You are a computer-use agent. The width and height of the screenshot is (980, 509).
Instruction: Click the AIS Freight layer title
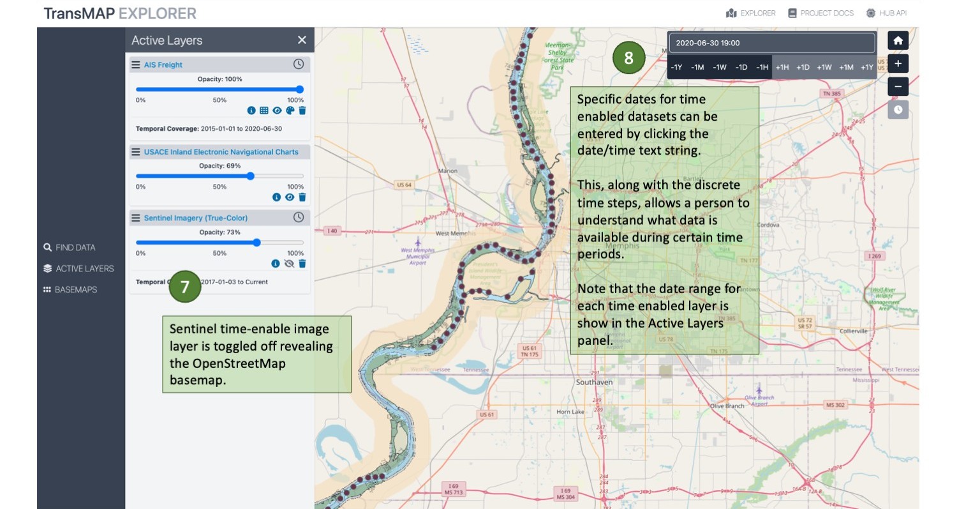(x=163, y=65)
